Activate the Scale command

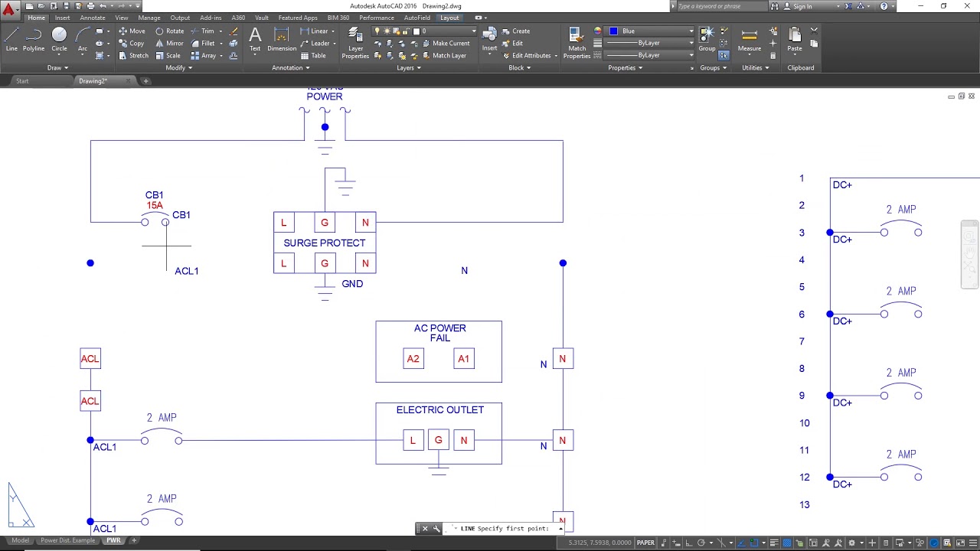[x=168, y=56]
